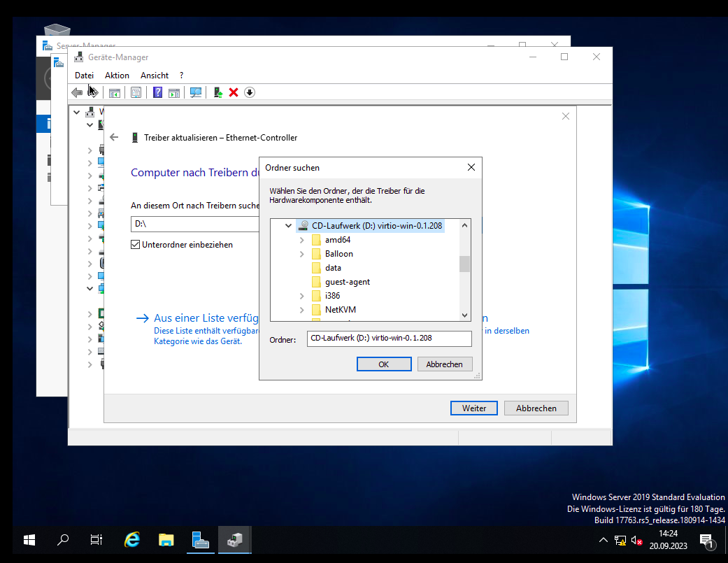Uncheck Unterordner einbeziehen checkbox
728x563 pixels.
pyautogui.click(x=135, y=245)
